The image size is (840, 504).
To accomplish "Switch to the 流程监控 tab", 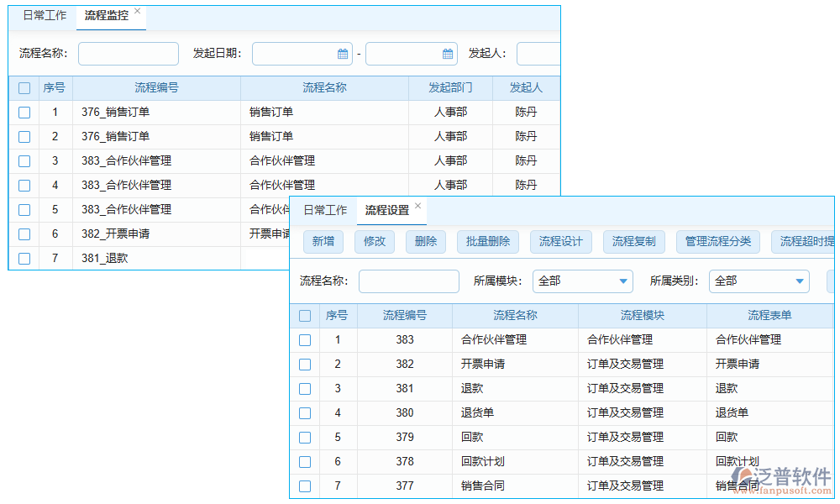I will point(108,14).
